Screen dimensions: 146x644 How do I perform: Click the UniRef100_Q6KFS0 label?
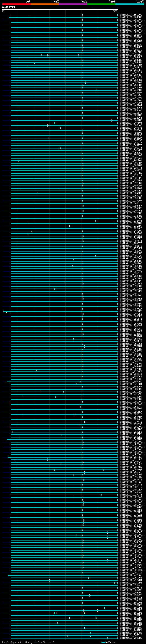131,80
